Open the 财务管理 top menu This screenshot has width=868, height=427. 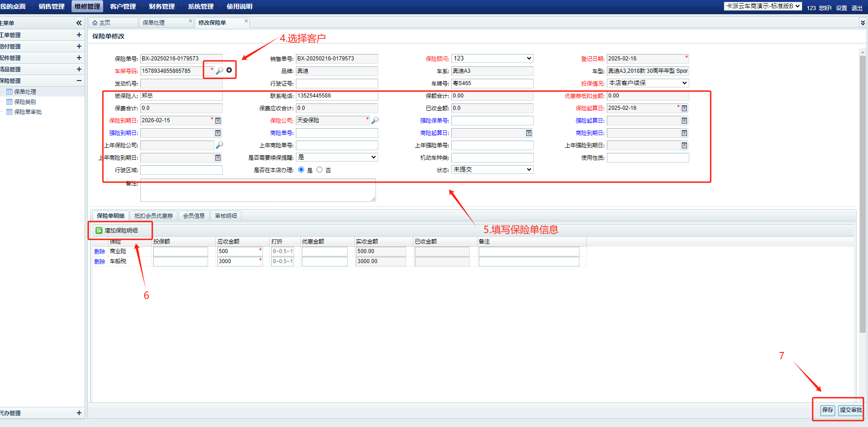tap(162, 6)
